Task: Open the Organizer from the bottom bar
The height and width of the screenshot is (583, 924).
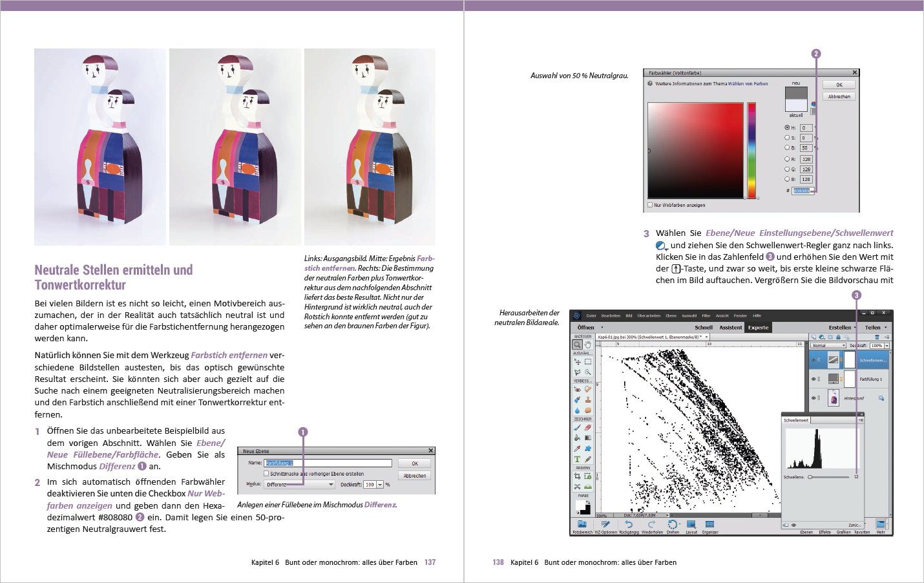Action: click(709, 526)
